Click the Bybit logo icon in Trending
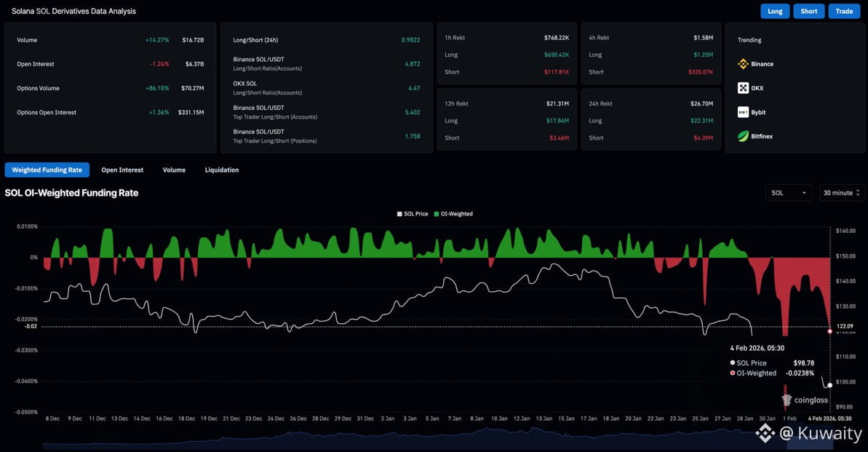The image size is (868, 452). pyautogui.click(x=743, y=112)
